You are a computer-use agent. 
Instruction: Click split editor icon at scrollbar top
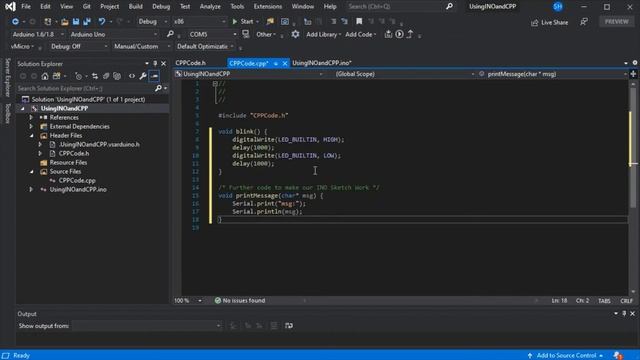click(633, 74)
